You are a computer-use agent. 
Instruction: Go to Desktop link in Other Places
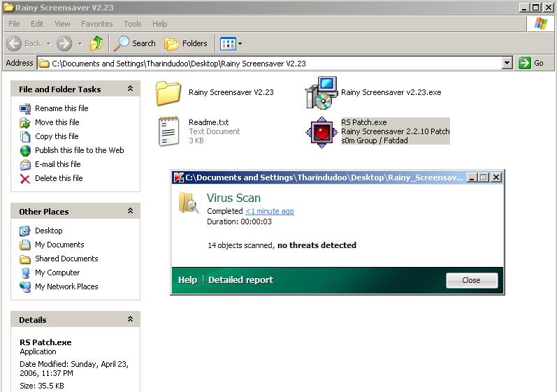49,231
